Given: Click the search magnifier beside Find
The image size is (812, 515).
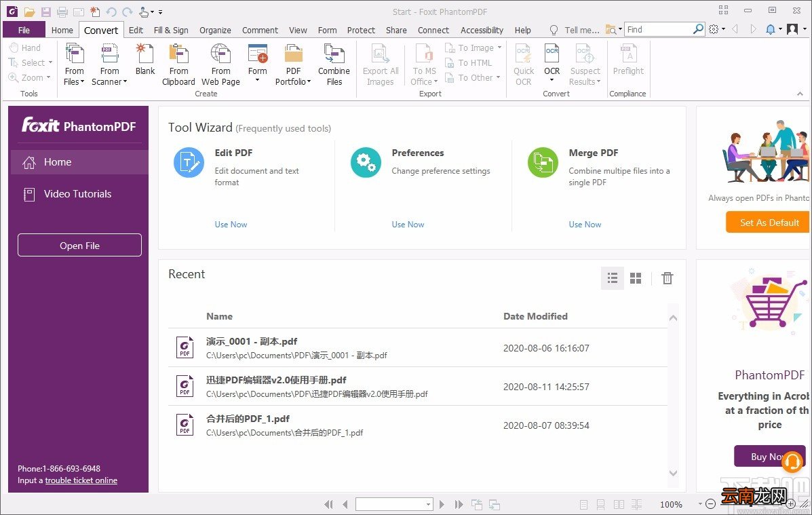Looking at the screenshot, I should pos(698,29).
